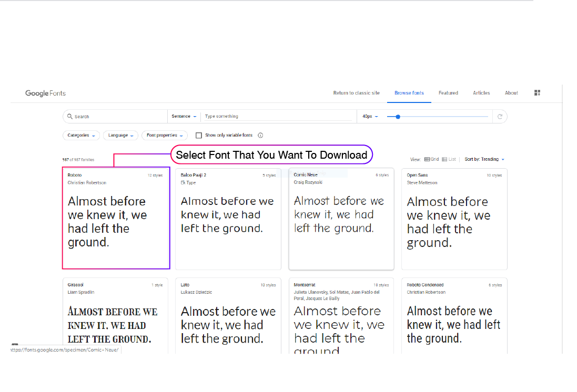Open Articles tab
Screen dimensions: 577x392
481,93
